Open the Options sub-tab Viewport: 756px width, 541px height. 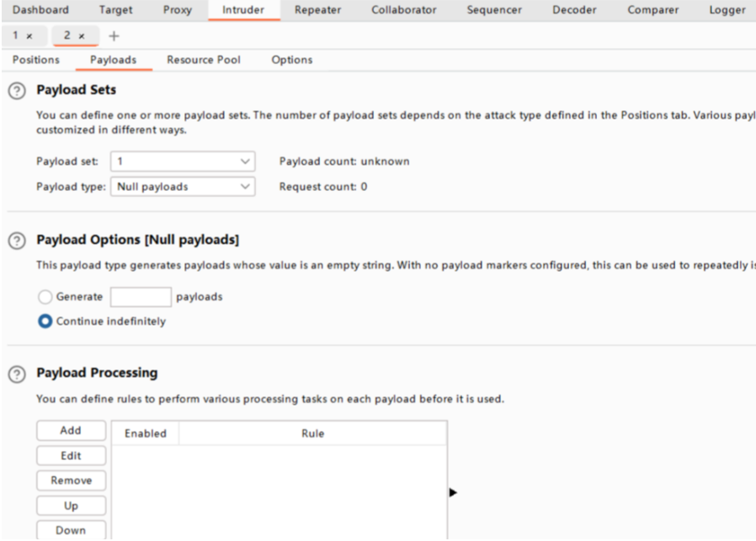(x=291, y=60)
